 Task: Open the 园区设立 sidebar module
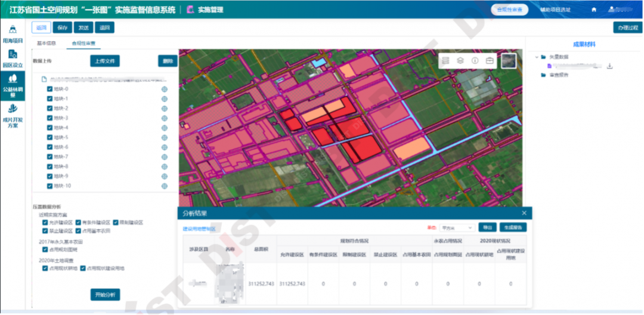(13, 58)
